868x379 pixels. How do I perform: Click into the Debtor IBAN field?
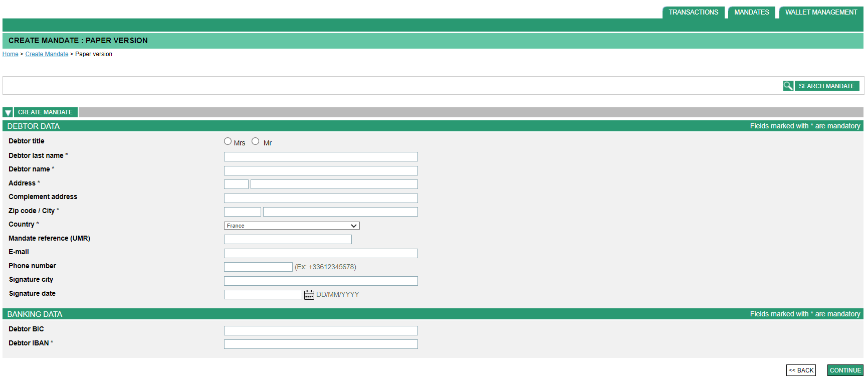(320, 344)
